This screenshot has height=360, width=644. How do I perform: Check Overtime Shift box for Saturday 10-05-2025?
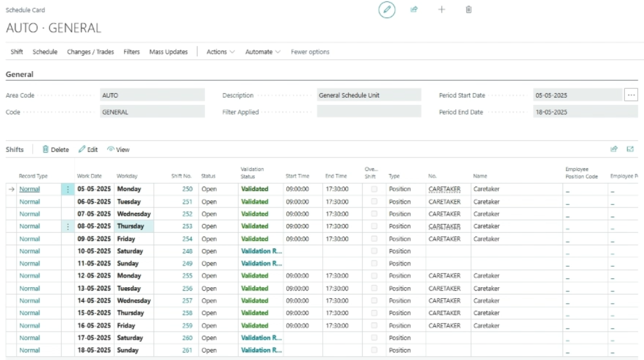pos(374,251)
